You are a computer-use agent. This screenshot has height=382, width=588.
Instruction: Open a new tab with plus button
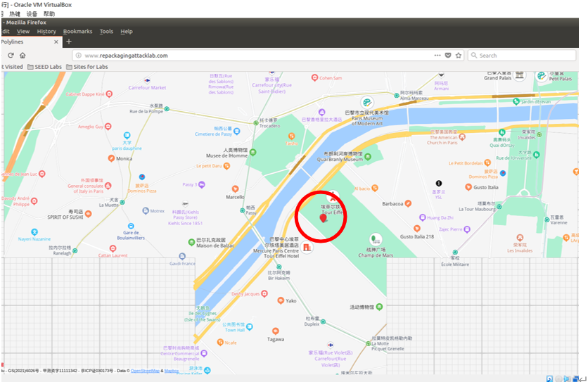tap(69, 42)
